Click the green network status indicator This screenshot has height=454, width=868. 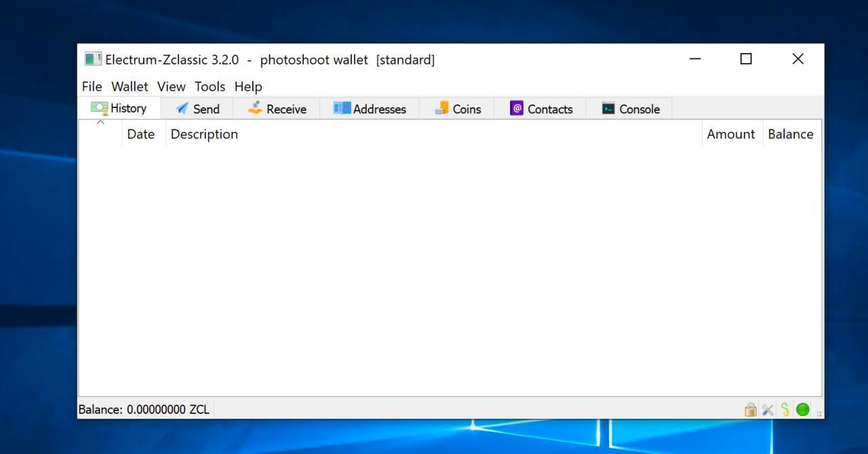tap(803, 409)
